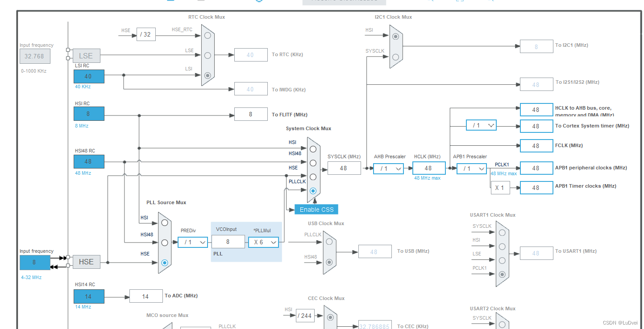
Task: Click the HCLK (MHz) value field
Action: click(x=428, y=168)
